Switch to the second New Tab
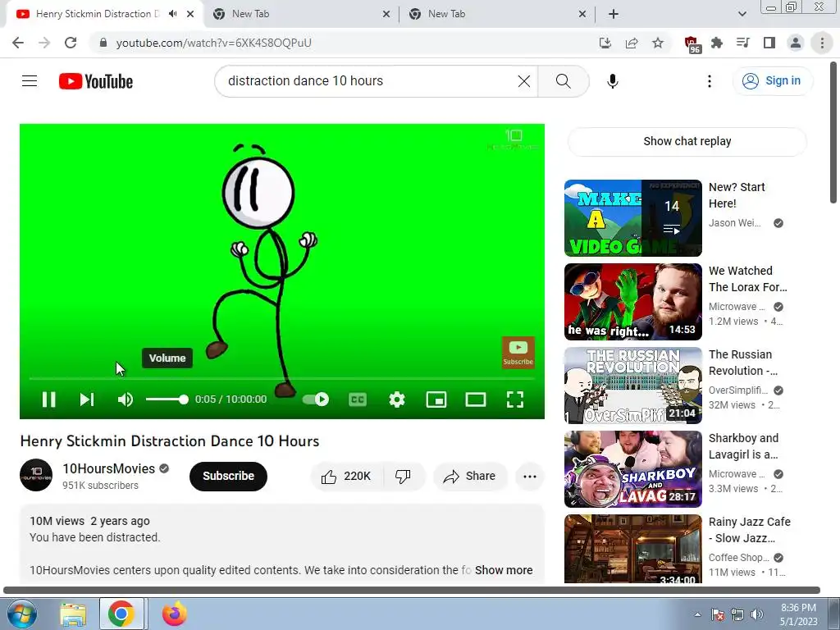Viewport: 840px width, 630px height. point(300,14)
